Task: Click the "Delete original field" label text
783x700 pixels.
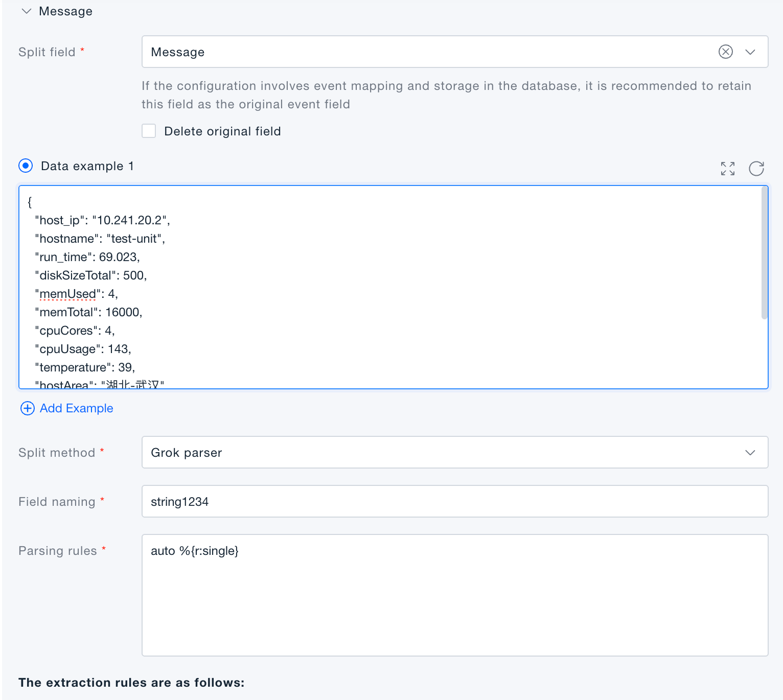Action: tap(222, 131)
